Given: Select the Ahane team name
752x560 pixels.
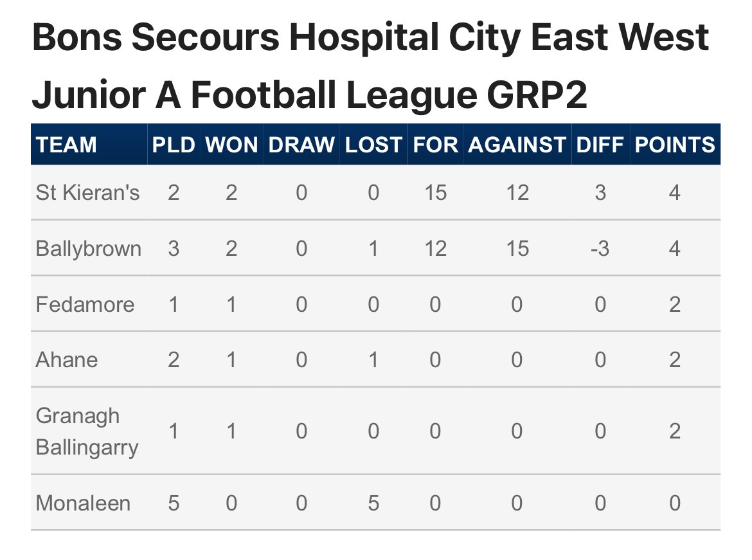Looking at the screenshot, I should coord(67,359).
